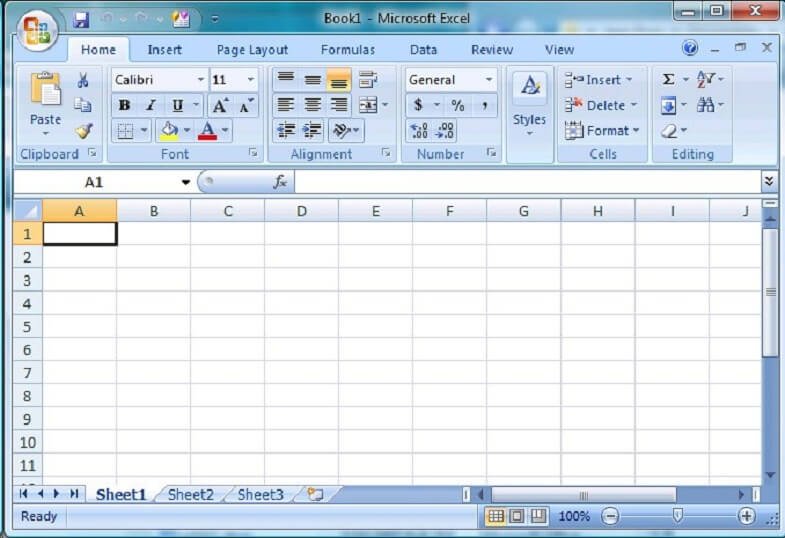Decrease font size with Shrink Font
This screenshot has width=785, height=538.
point(246,105)
